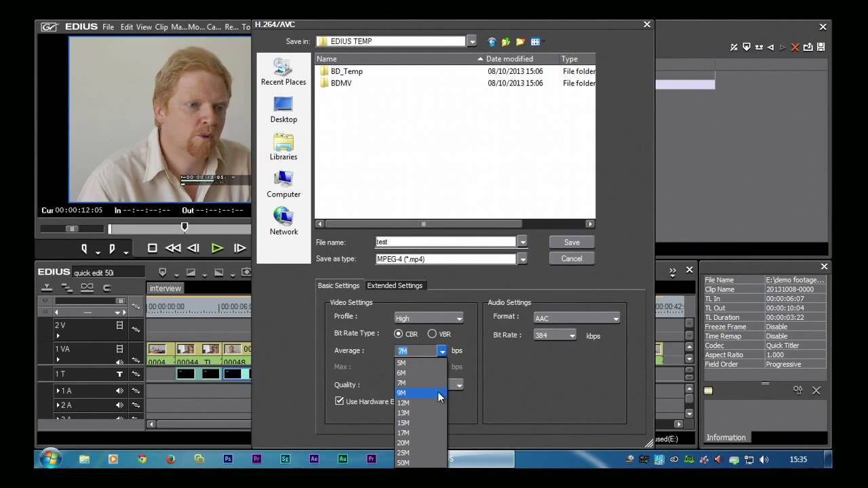Click the group/link mode icon in timeline
This screenshot has height=488, width=868.
point(87,287)
